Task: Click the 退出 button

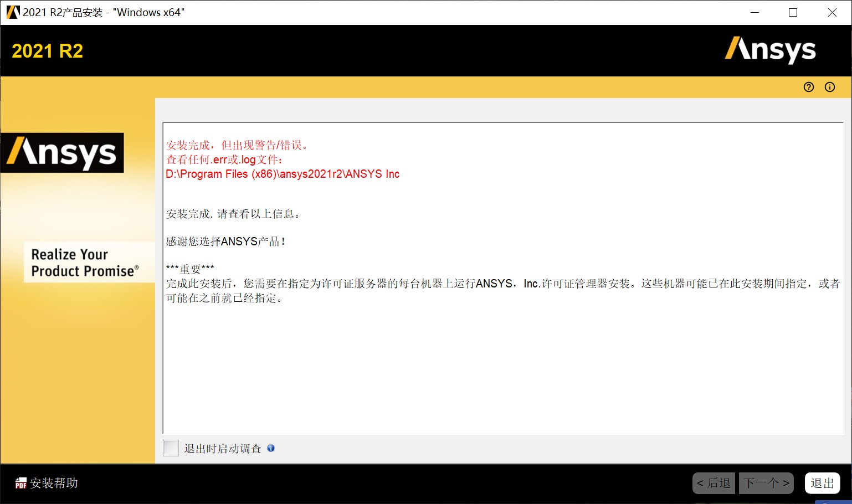Action: 822,483
